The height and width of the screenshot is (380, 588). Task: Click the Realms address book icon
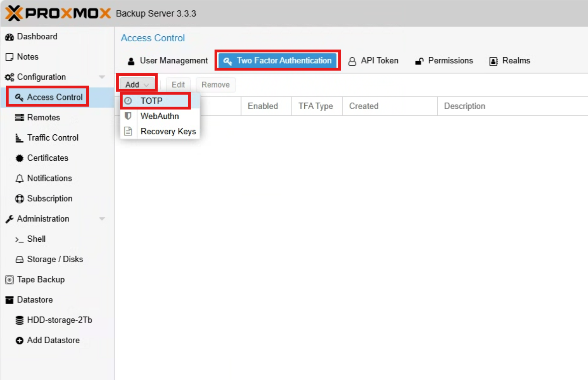[x=493, y=61]
